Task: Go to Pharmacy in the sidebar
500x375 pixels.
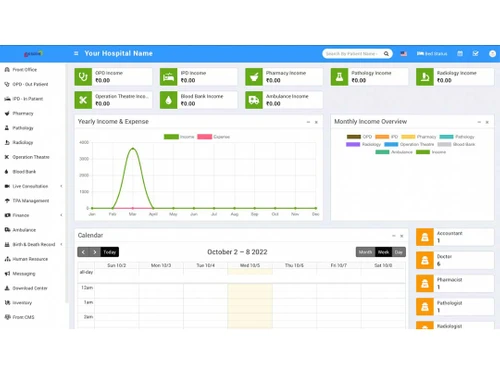Action: (x=19, y=113)
